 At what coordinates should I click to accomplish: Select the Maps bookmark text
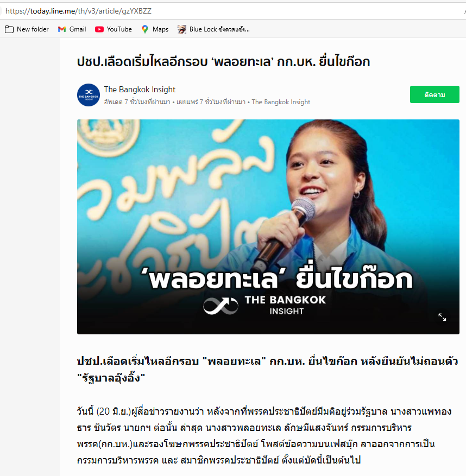click(x=160, y=29)
